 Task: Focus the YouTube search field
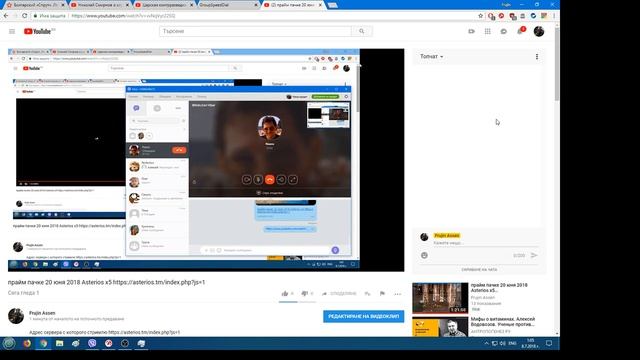(x=255, y=31)
